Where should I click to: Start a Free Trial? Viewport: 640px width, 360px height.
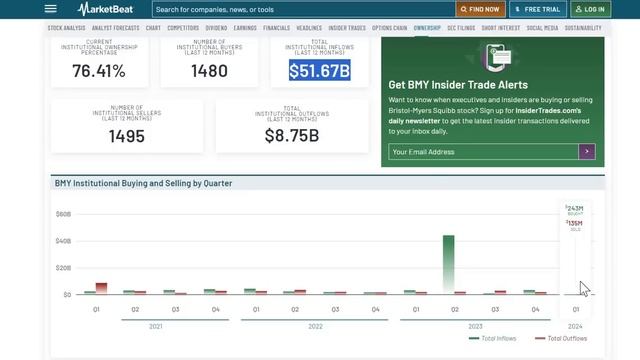coord(538,9)
